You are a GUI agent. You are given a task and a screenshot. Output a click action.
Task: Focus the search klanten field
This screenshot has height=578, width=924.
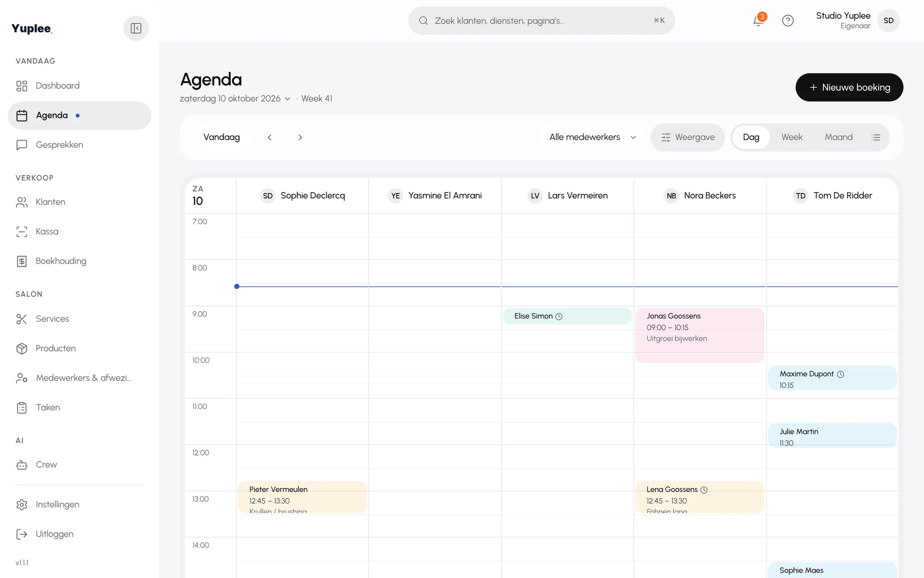541,21
